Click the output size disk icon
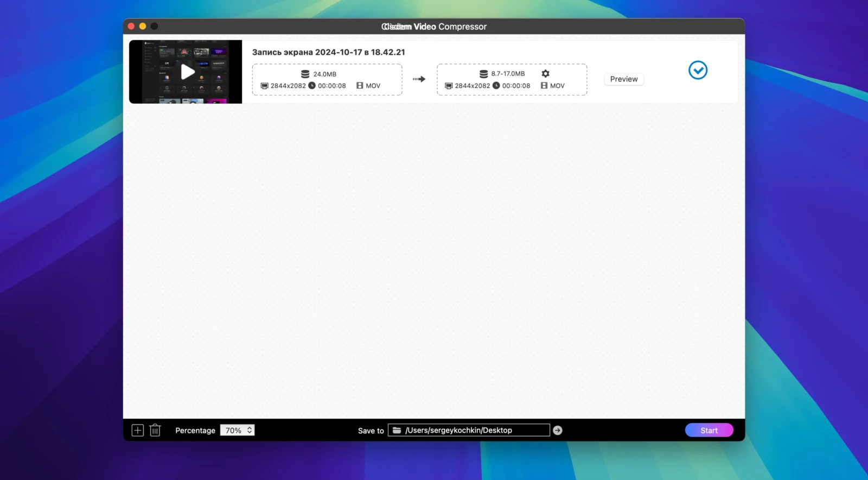868x480 pixels. tap(483, 74)
